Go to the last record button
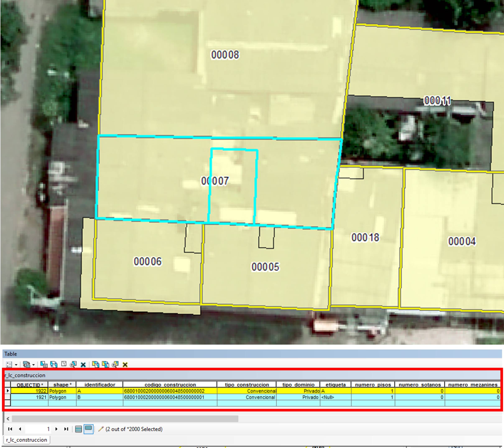Viewport: 504px width, 448px height. click(x=66, y=429)
